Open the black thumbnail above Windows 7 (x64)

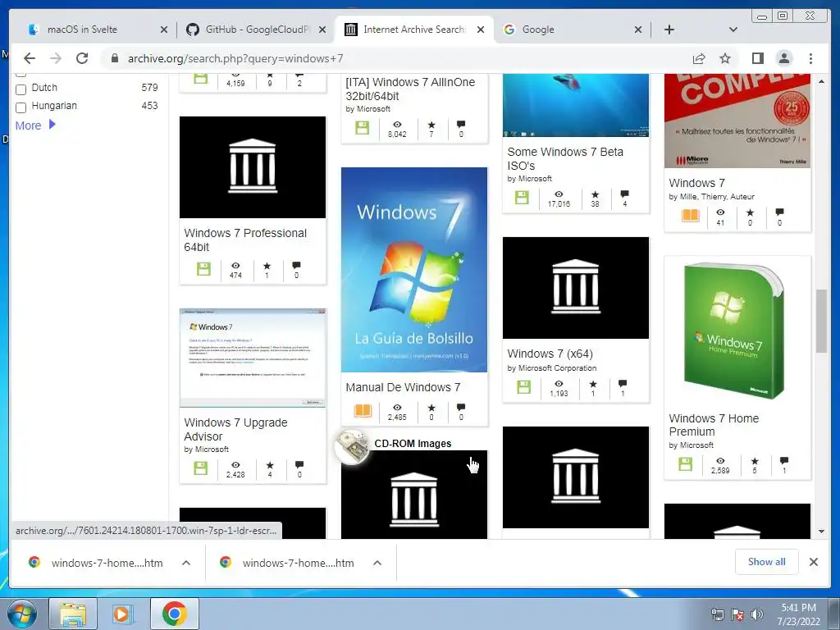pyautogui.click(x=575, y=288)
